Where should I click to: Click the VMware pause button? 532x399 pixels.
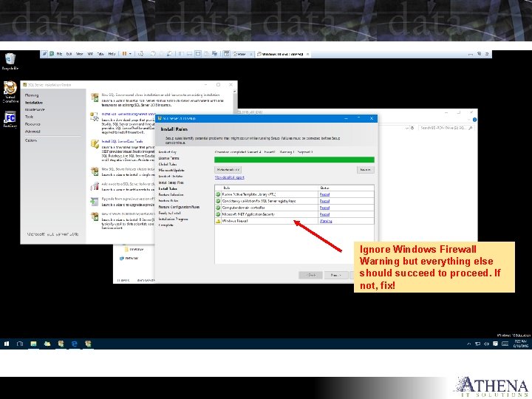pos(124,54)
